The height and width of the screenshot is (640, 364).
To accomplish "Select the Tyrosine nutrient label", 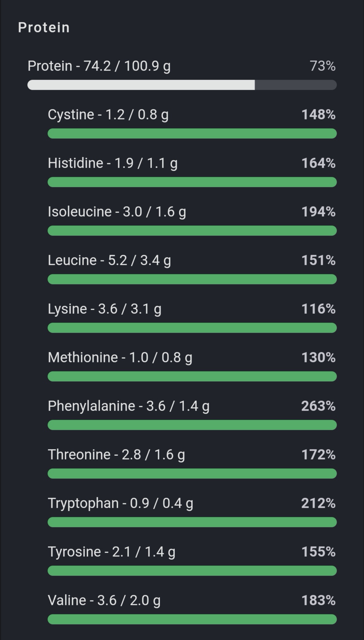I will 111,552.
